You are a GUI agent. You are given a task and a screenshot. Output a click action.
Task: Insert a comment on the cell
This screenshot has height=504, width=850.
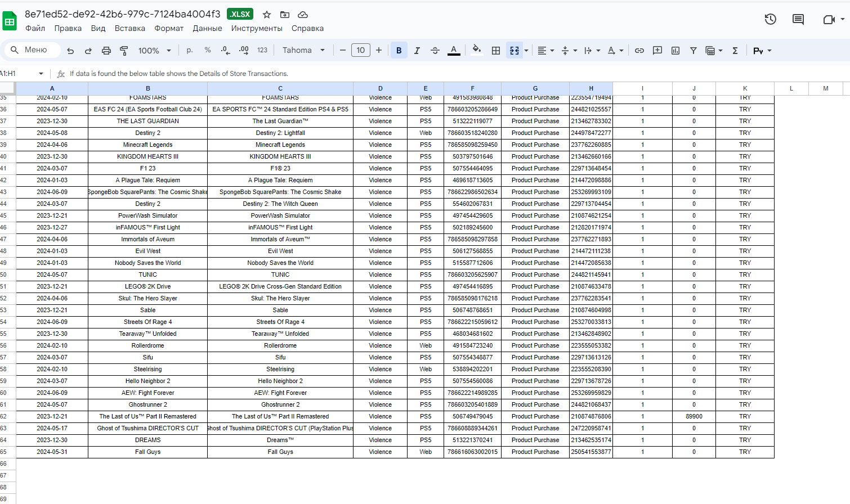pos(657,51)
